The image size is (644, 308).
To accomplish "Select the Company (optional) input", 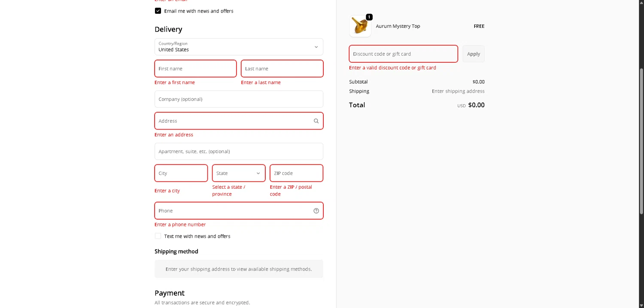I will [239, 99].
